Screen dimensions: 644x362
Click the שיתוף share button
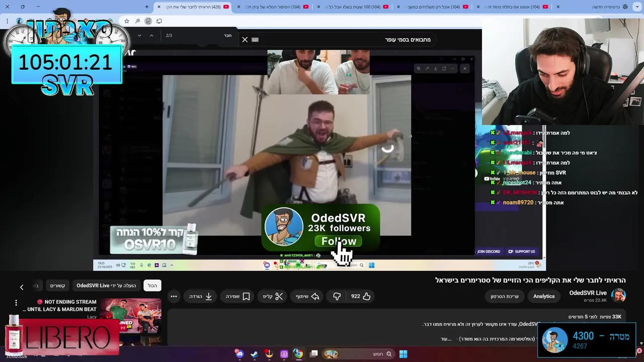click(308, 296)
